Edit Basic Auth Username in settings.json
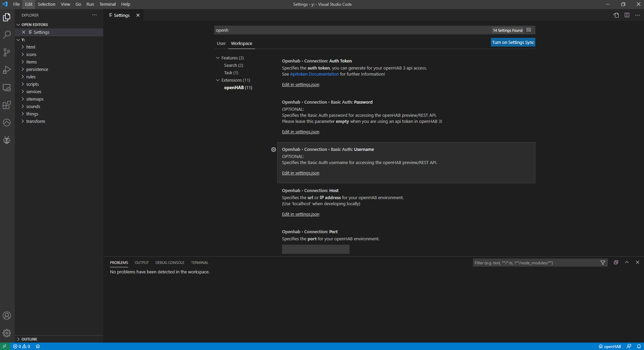This screenshot has width=644, height=350. (x=301, y=173)
